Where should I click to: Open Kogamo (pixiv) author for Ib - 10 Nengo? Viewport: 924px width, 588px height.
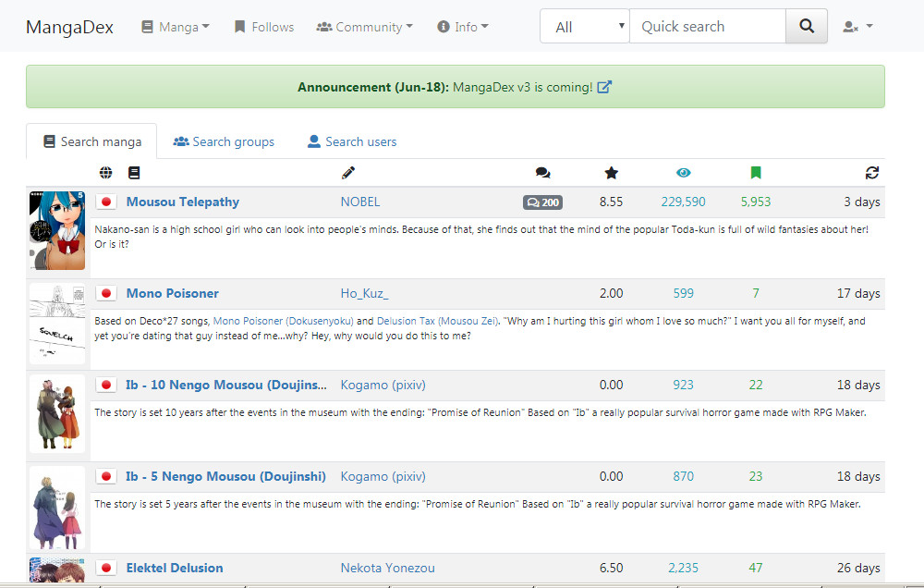coord(383,385)
